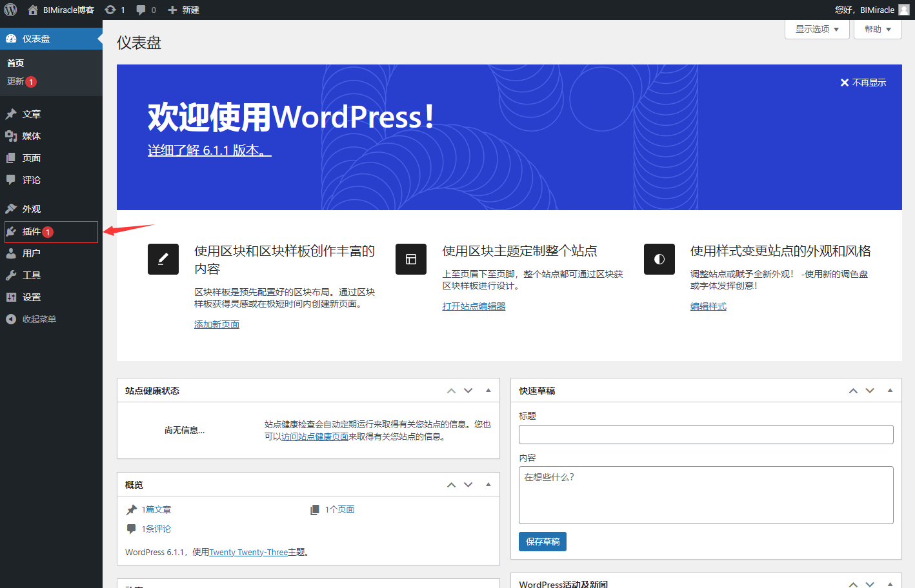Move 快速草稿 panel down
The image size is (915, 588).
[870, 391]
